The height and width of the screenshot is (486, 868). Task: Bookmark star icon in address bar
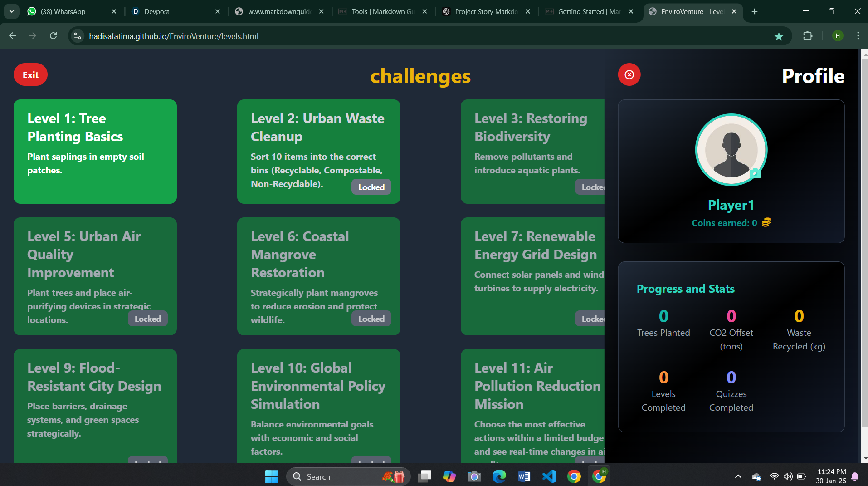click(x=779, y=36)
